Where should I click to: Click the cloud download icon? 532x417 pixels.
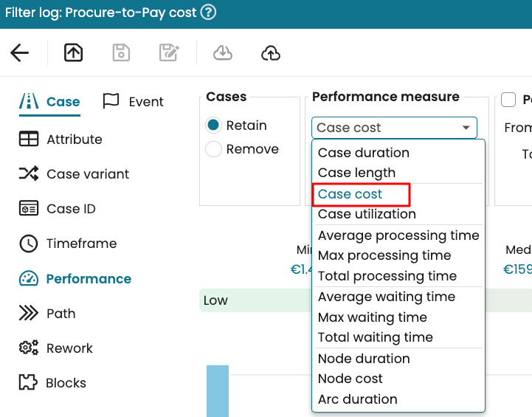(223, 52)
